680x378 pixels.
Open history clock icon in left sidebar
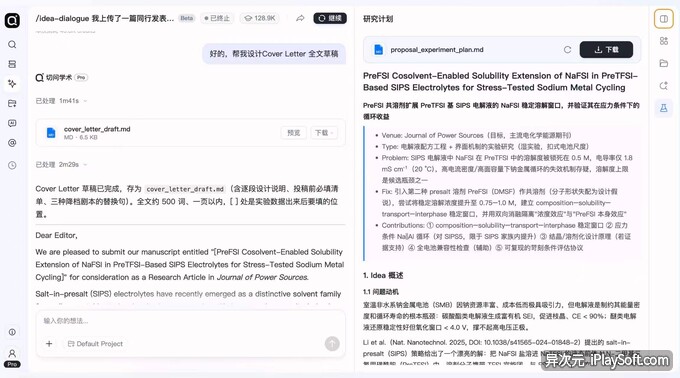[12, 165]
